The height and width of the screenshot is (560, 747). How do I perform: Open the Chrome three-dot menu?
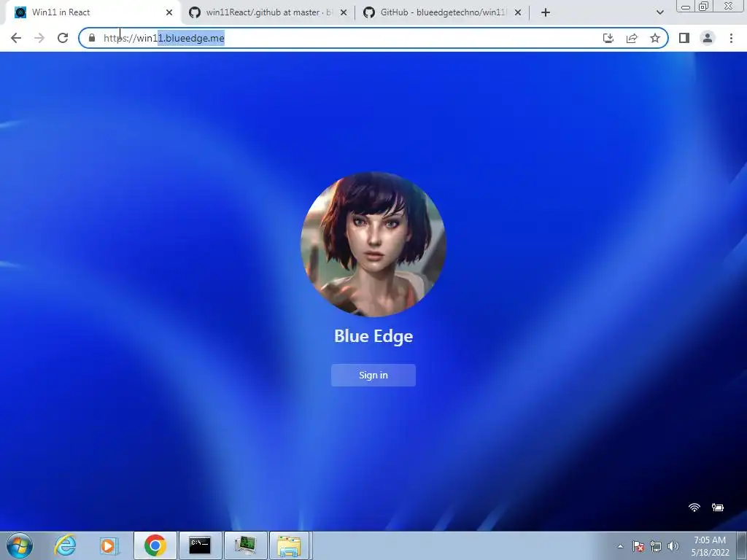(731, 38)
